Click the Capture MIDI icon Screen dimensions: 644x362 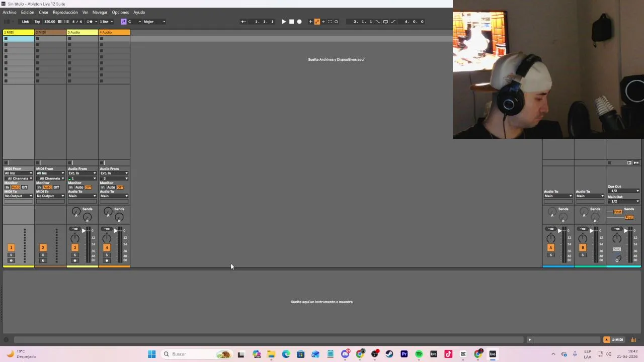330,22
